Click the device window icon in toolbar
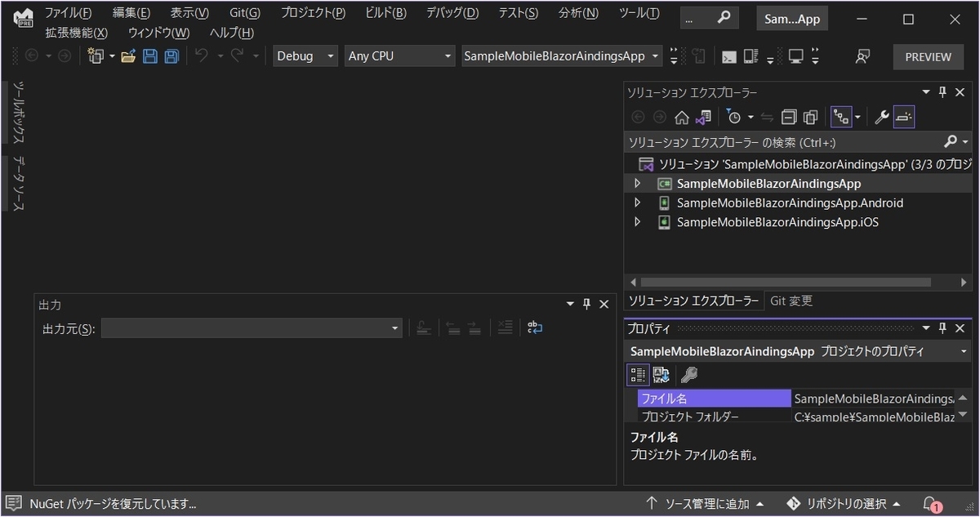This screenshot has width=980, height=517. [751, 56]
